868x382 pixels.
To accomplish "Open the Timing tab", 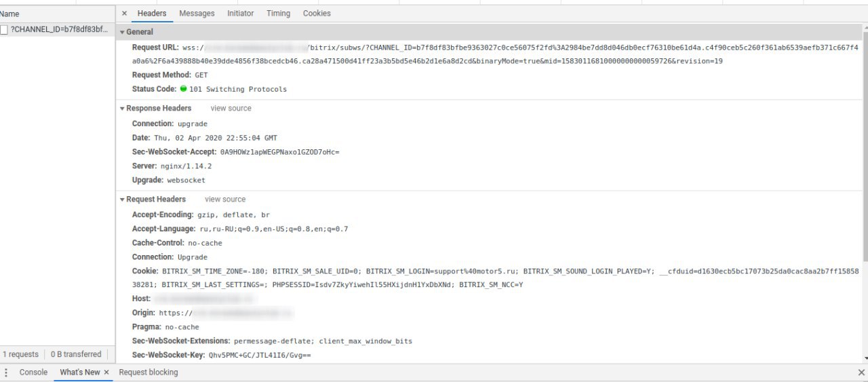I will tap(278, 14).
